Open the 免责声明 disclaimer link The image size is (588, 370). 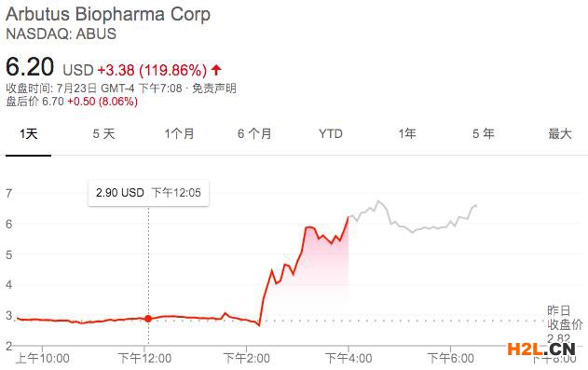click(214, 89)
